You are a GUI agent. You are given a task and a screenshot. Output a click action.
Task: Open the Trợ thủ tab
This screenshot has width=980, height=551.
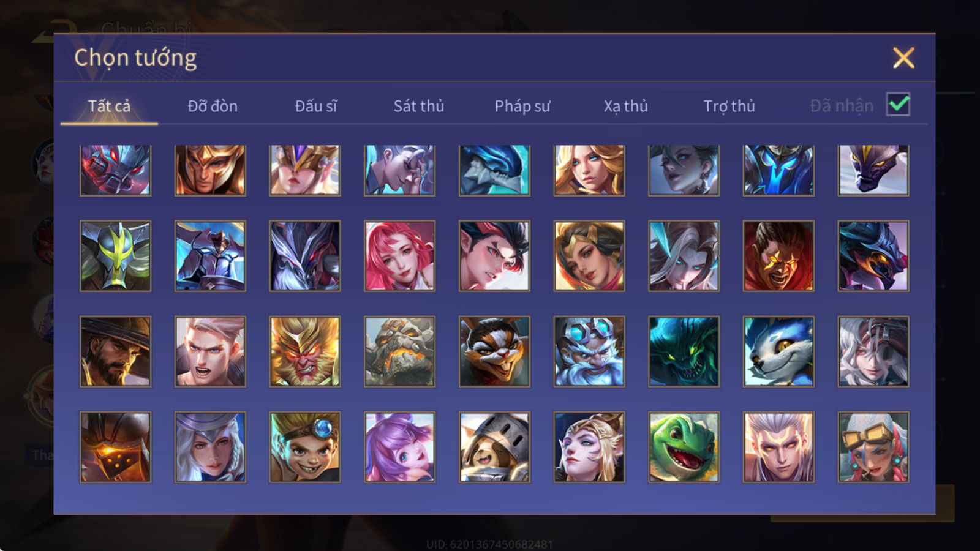click(729, 106)
